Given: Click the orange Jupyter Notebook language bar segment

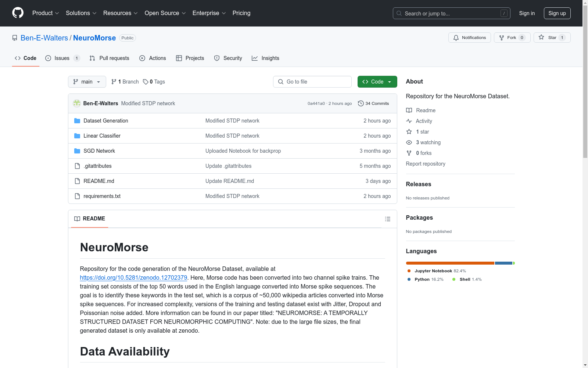Looking at the screenshot, I should (x=450, y=263).
